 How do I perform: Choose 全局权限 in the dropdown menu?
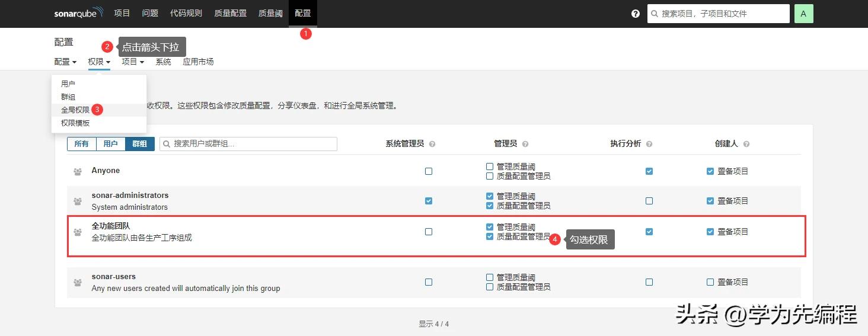99,110
